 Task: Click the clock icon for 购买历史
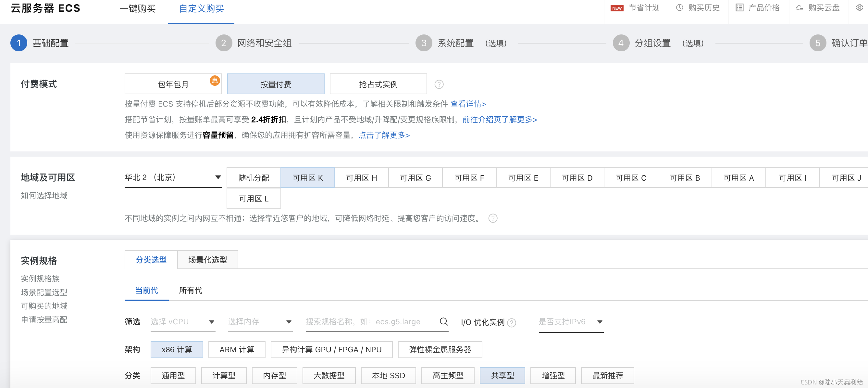point(679,8)
